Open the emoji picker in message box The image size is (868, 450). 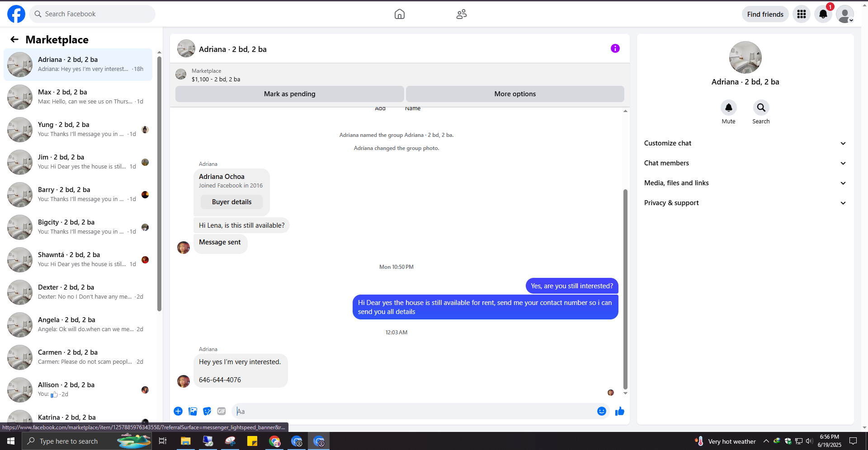pyautogui.click(x=602, y=411)
